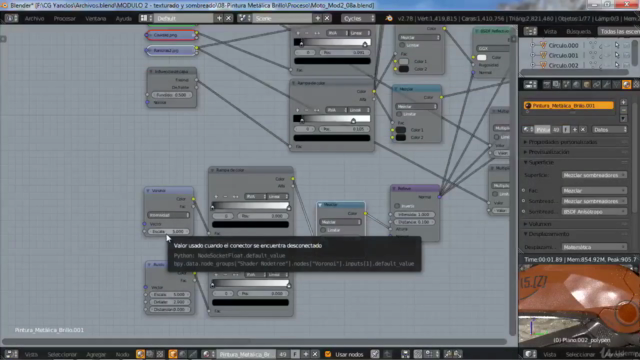
Task: Open outliner Vista menu
Action: pyautogui.click(x=550, y=31)
